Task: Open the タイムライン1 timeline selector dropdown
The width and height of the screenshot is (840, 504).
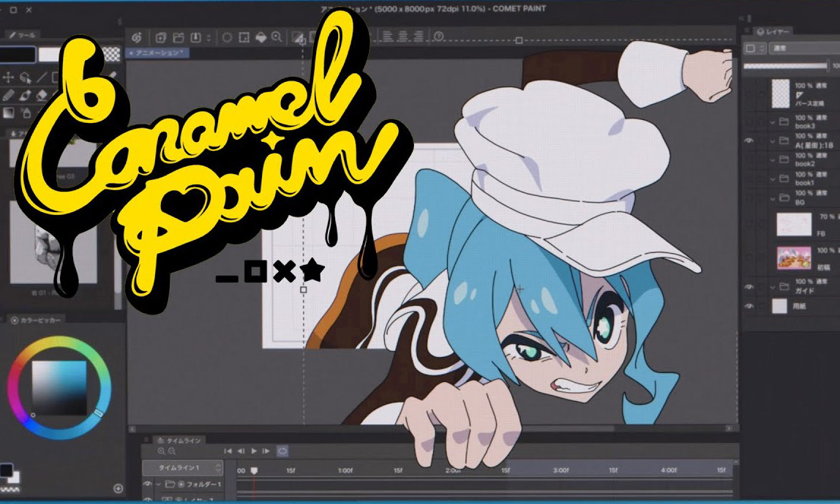Action: tap(182, 467)
